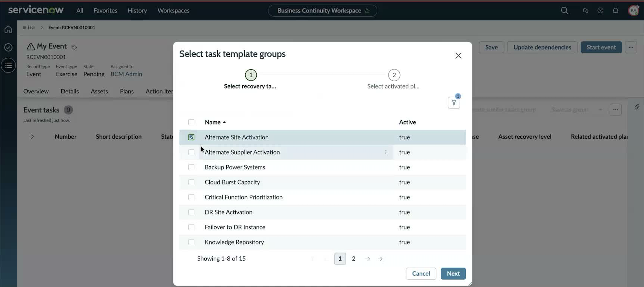Image resolution: width=644 pixels, height=287 pixels.
Task: Toggle the select-all checkbox in Name header
Action: [x=191, y=122]
